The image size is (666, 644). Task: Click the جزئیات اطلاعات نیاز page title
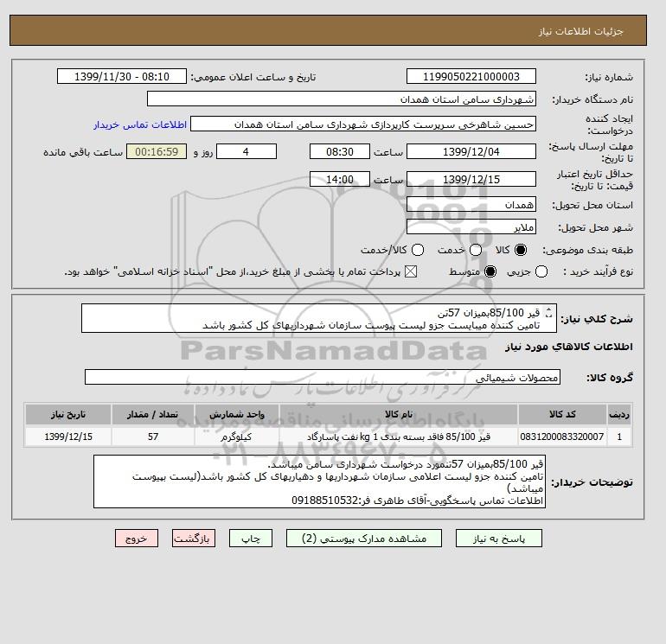click(580, 31)
